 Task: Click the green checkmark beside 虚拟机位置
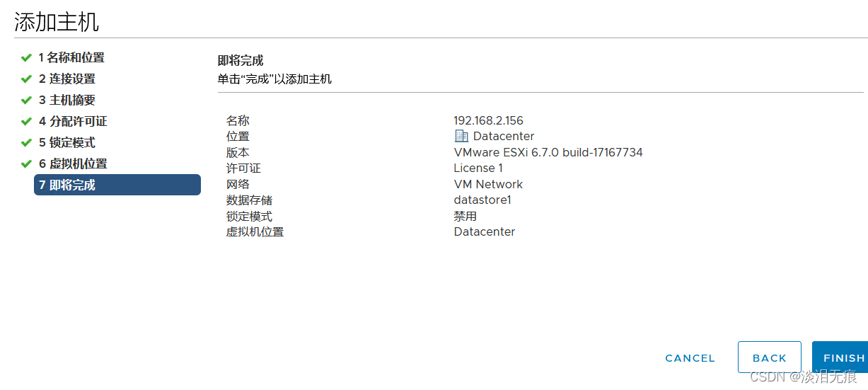pyautogui.click(x=26, y=164)
